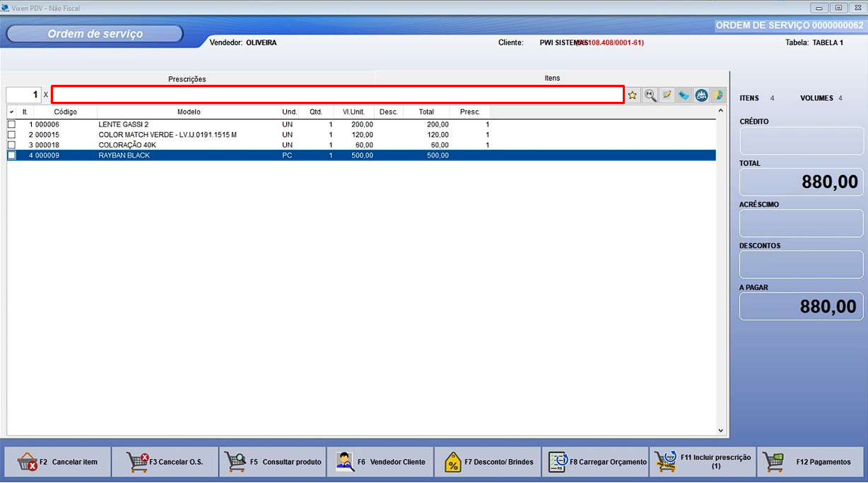The image size is (868, 483).
Task: Open F5 Consultar produto
Action: point(273,462)
